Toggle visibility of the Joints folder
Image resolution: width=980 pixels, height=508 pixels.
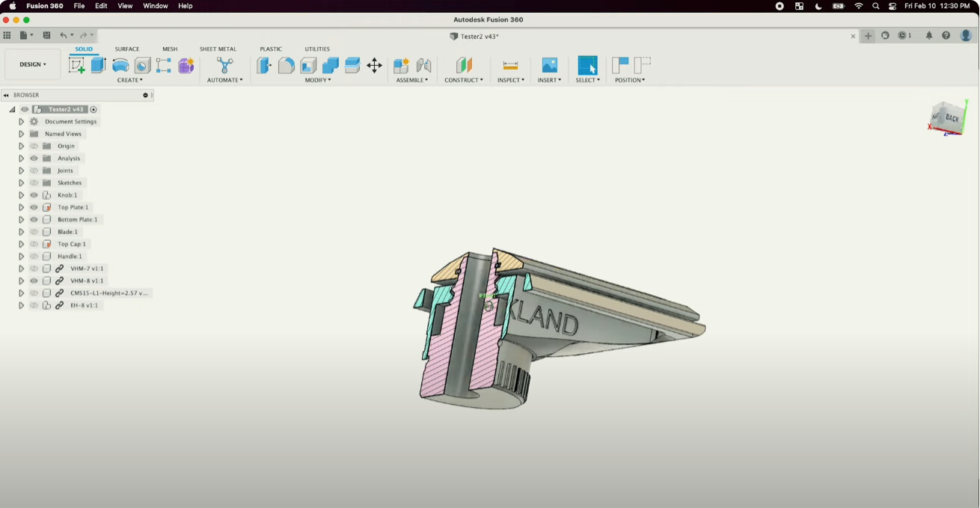tap(34, 171)
